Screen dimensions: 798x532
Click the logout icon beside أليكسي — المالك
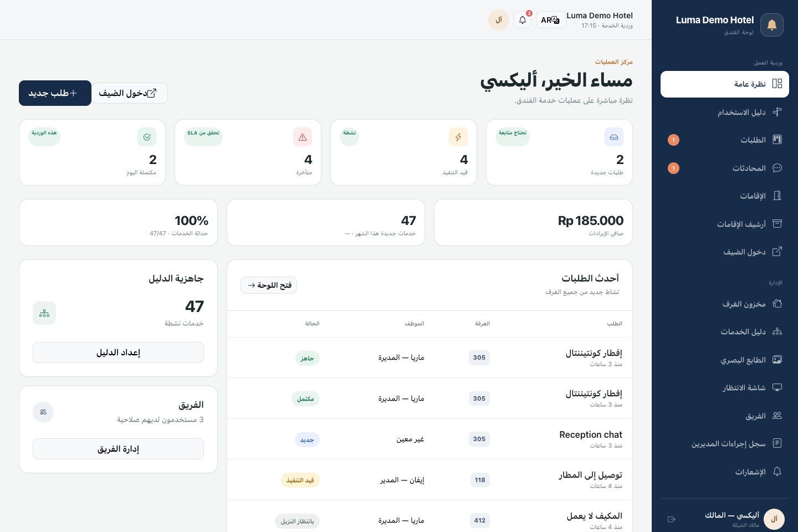tap(672, 519)
